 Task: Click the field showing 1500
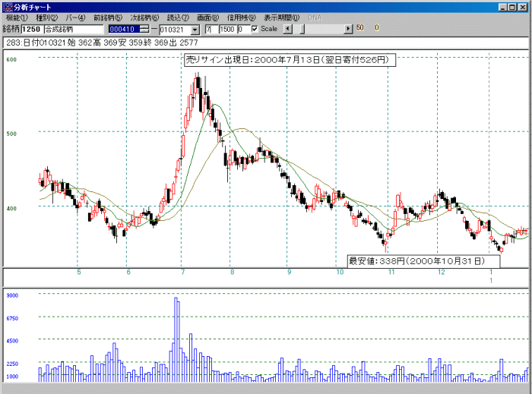(x=226, y=29)
